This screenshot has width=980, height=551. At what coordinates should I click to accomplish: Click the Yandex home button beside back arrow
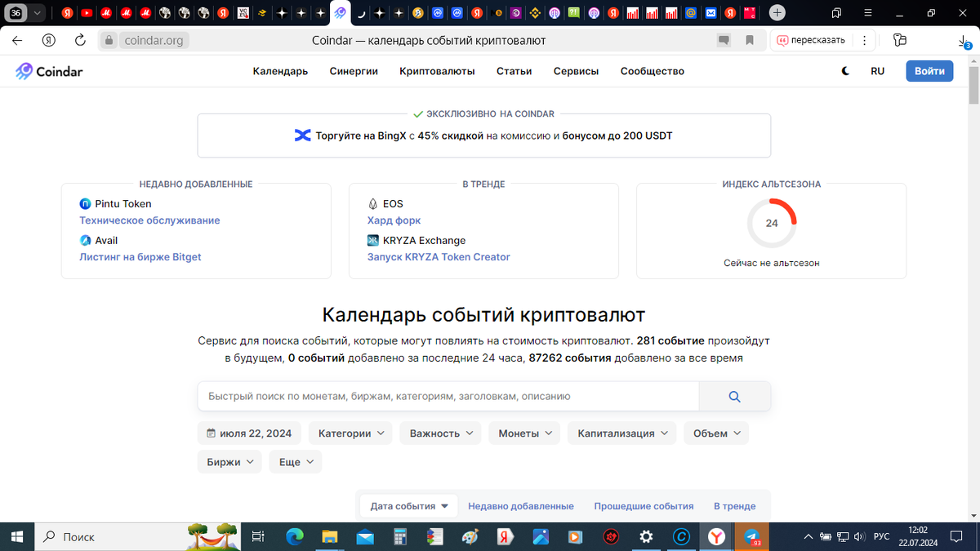coord(49,40)
